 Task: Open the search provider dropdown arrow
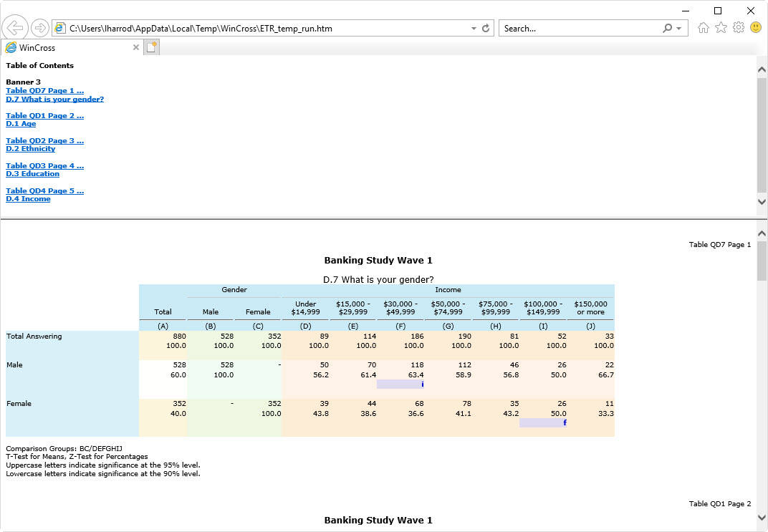click(679, 29)
